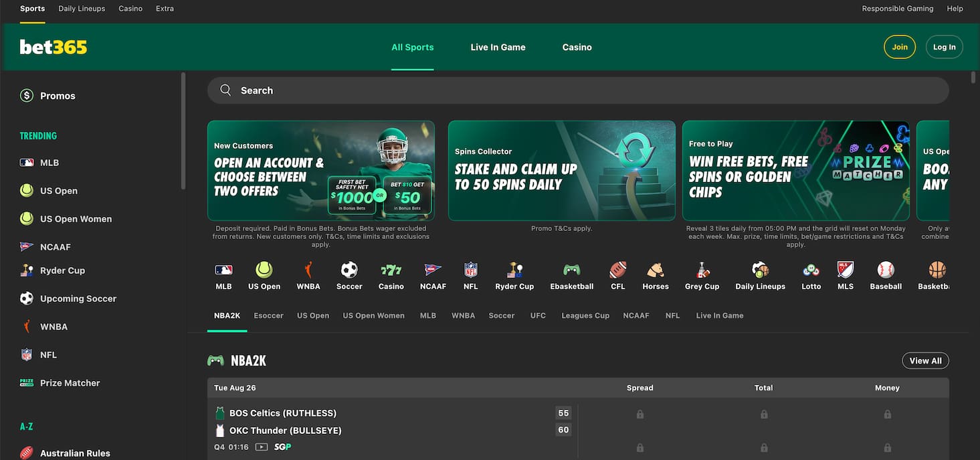
Task: Click Australian Rules football icon
Action: [x=27, y=453]
